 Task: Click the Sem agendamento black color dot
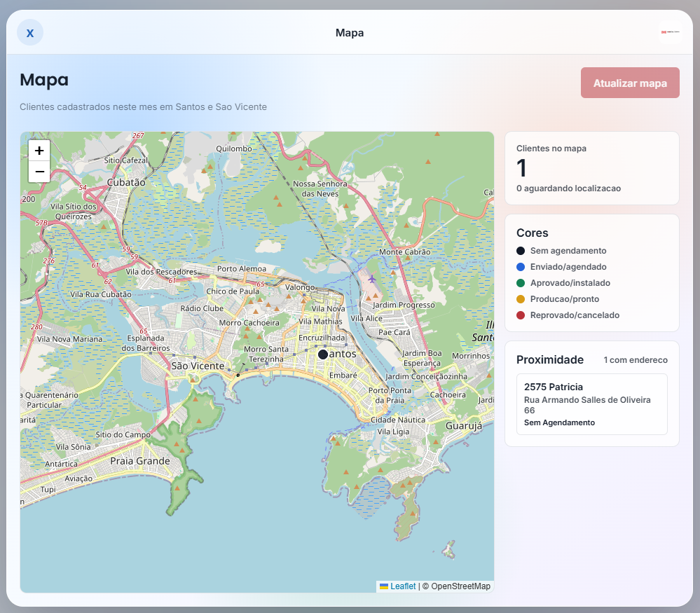point(521,251)
